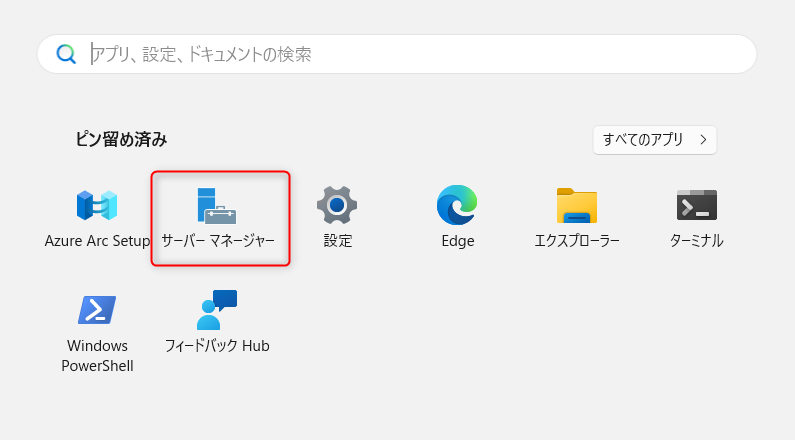Open the 設定 gear icon

(337, 205)
